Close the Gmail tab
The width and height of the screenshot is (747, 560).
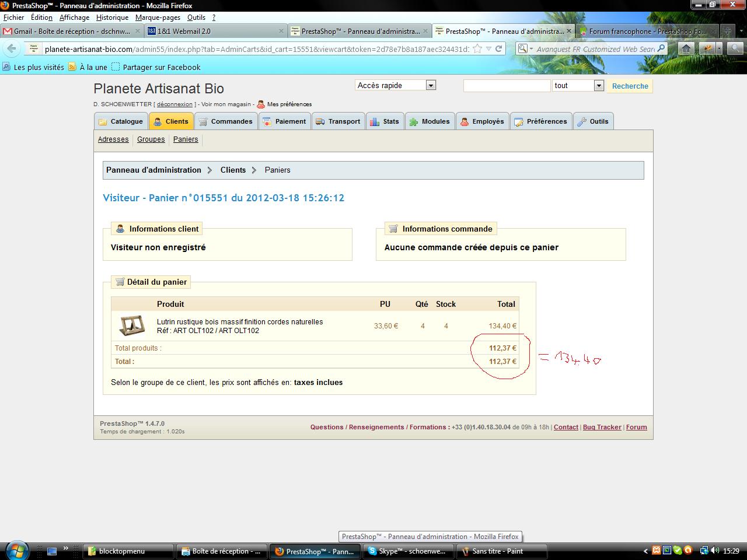tap(138, 31)
